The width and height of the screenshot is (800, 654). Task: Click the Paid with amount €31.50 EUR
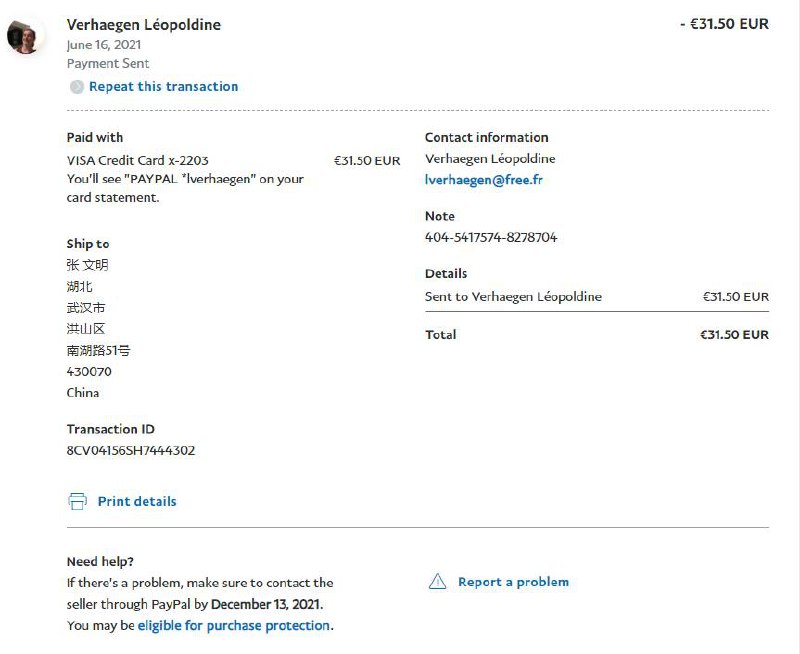[x=367, y=161]
